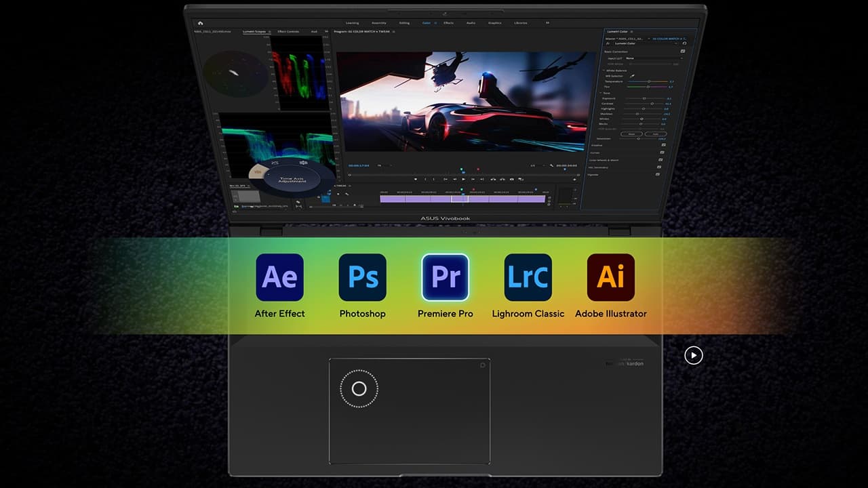Select the Photoshop app icon

coord(363,277)
